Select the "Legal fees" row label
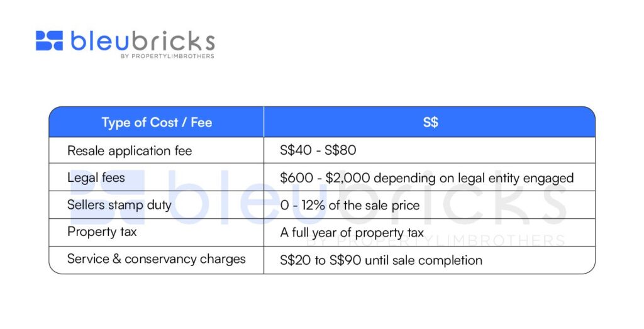This screenshot has width=644, height=329. pyautogui.click(x=96, y=178)
